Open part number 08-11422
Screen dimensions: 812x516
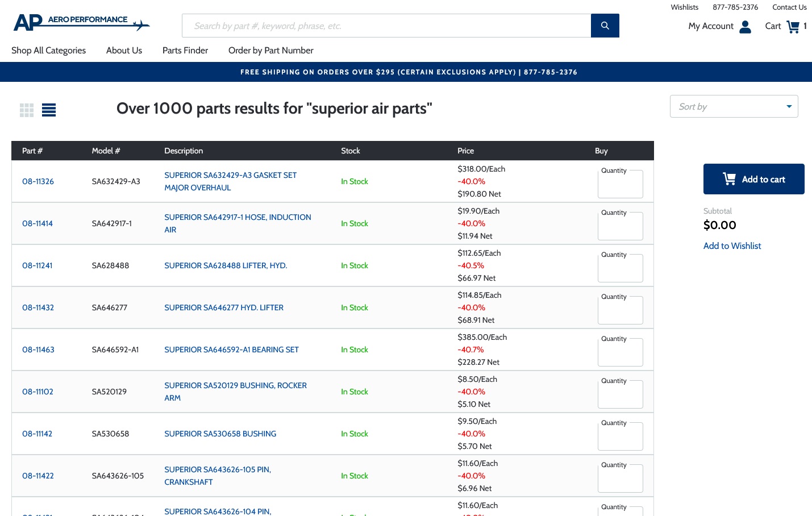pyautogui.click(x=38, y=476)
